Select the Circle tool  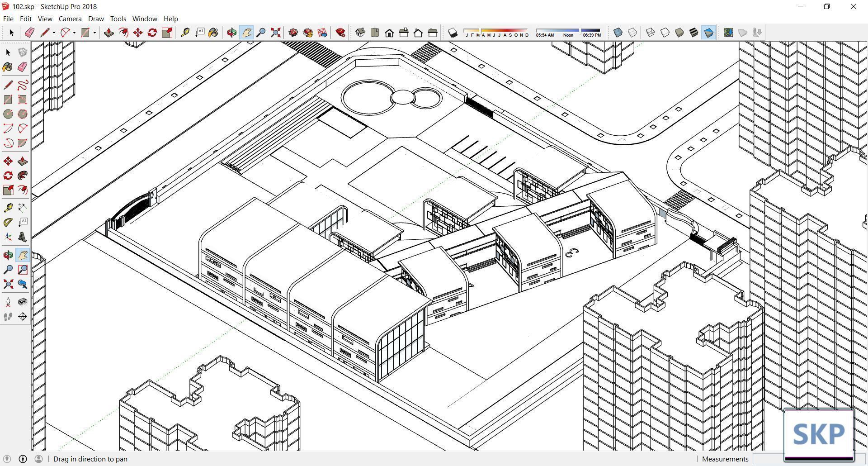8,114
